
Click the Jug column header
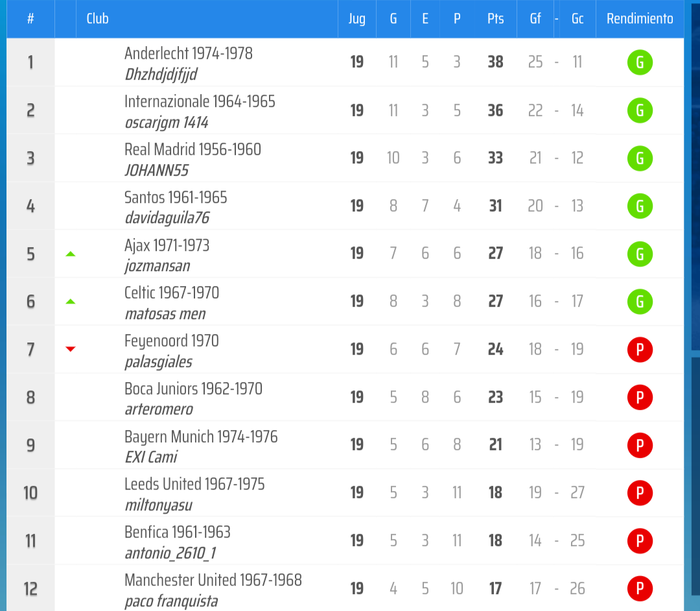tap(356, 19)
